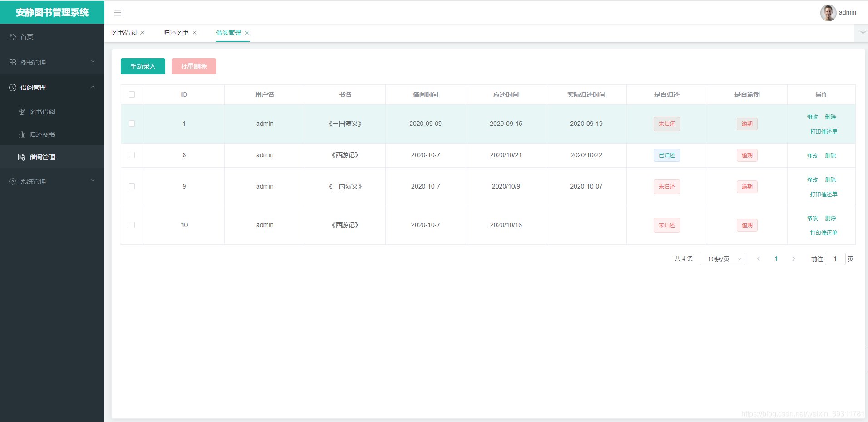Toggle sidebar collapse hamburger icon
The image size is (868, 422).
[118, 13]
